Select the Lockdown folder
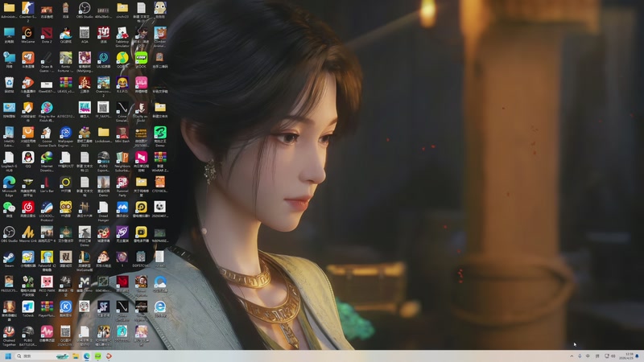The height and width of the screenshot is (362, 644). (104, 133)
